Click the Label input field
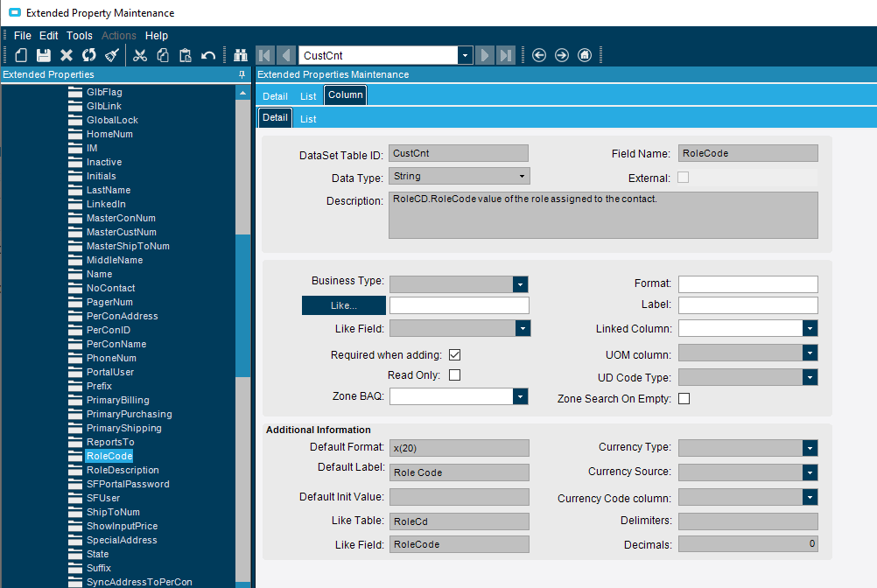The image size is (877, 588). tap(747, 305)
